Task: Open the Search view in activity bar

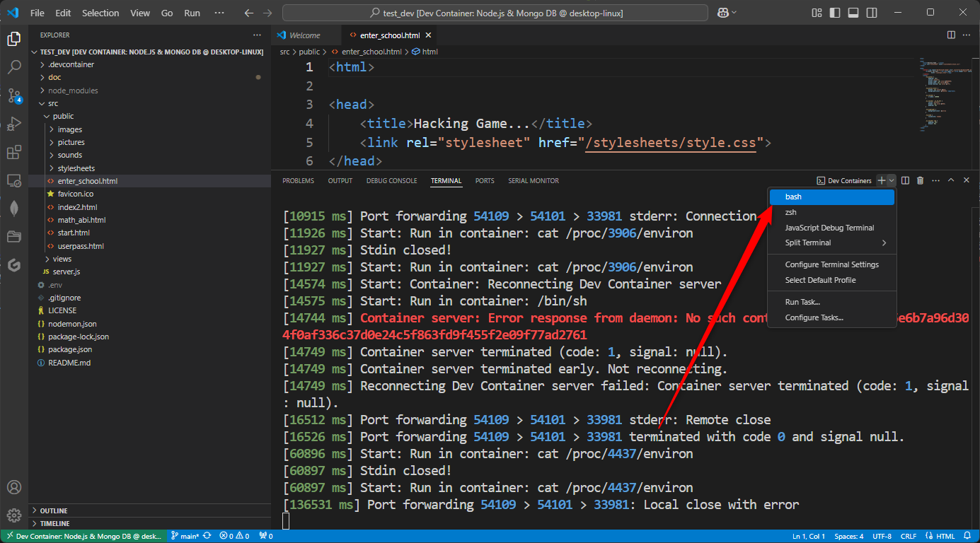Action: pos(14,67)
